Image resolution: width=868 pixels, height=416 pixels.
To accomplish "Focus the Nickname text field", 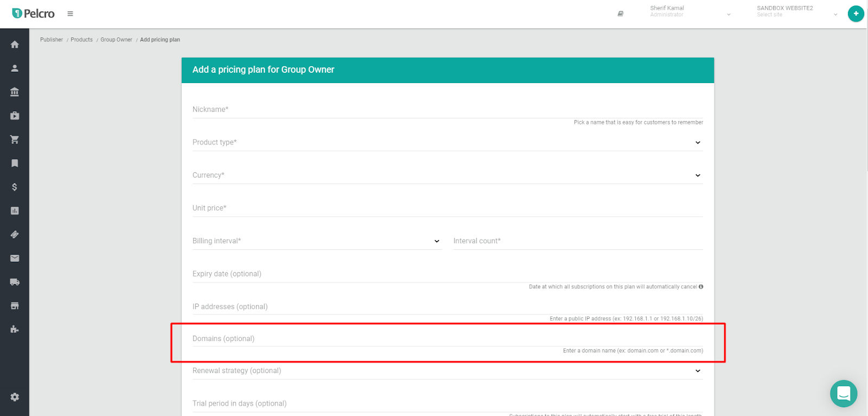I will click(x=447, y=110).
